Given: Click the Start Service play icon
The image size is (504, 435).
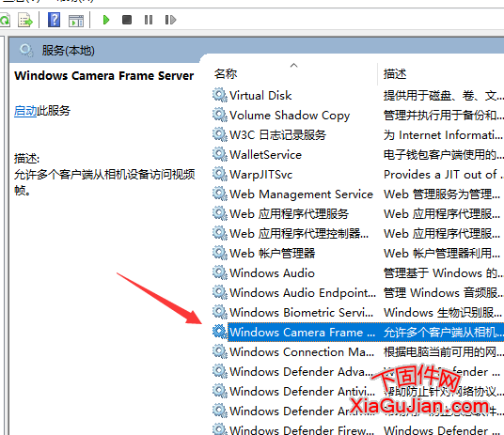Looking at the screenshot, I should point(105,20).
